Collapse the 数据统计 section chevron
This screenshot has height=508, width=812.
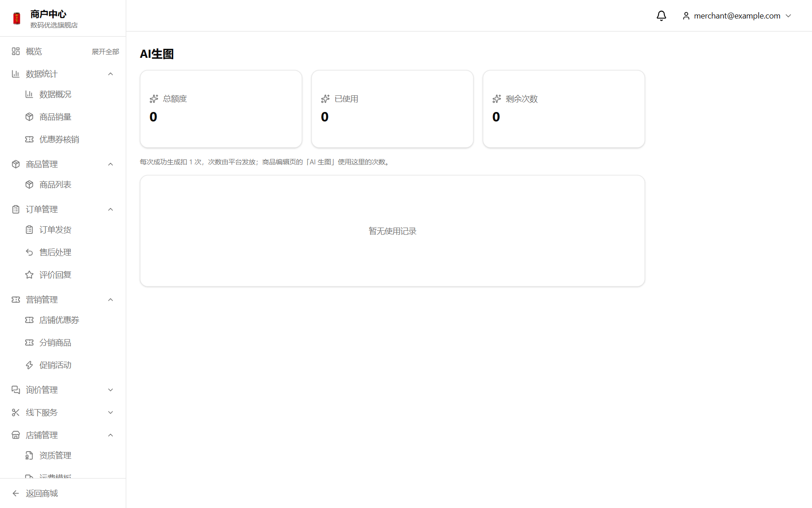coord(111,74)
